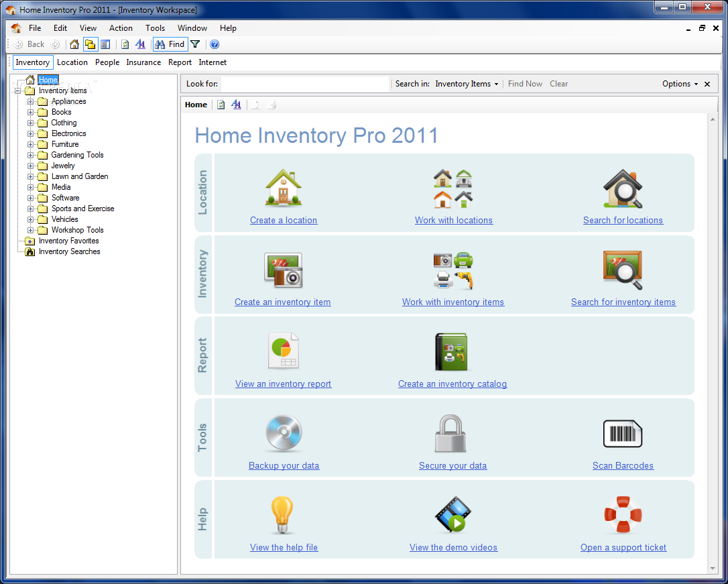Open the File menu

[x=35, y=28]
